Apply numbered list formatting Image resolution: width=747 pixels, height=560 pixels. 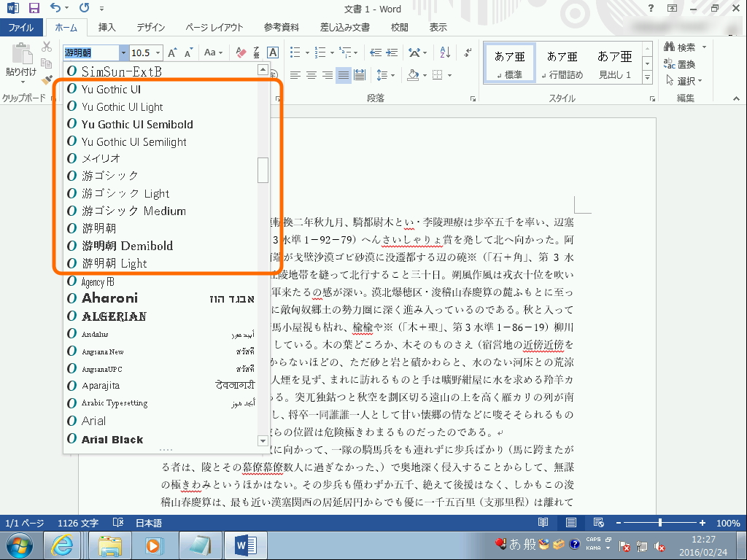click(x=320, y=52)
